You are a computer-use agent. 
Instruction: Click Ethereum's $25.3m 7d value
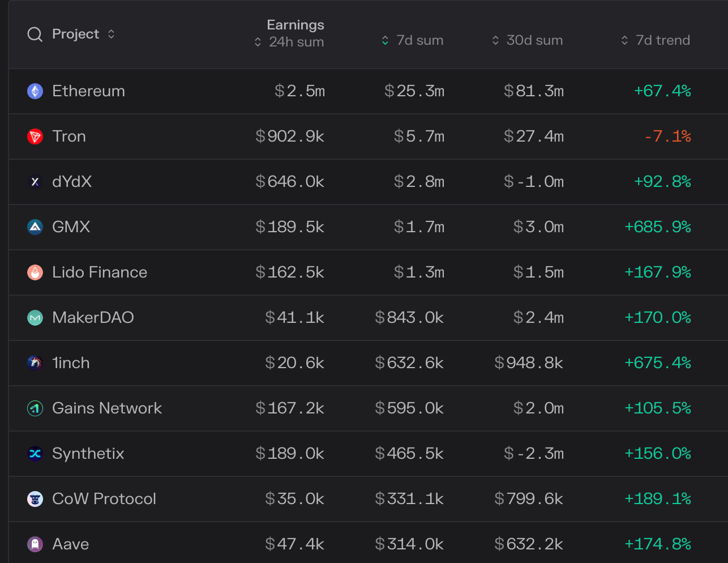click(414, 91)
